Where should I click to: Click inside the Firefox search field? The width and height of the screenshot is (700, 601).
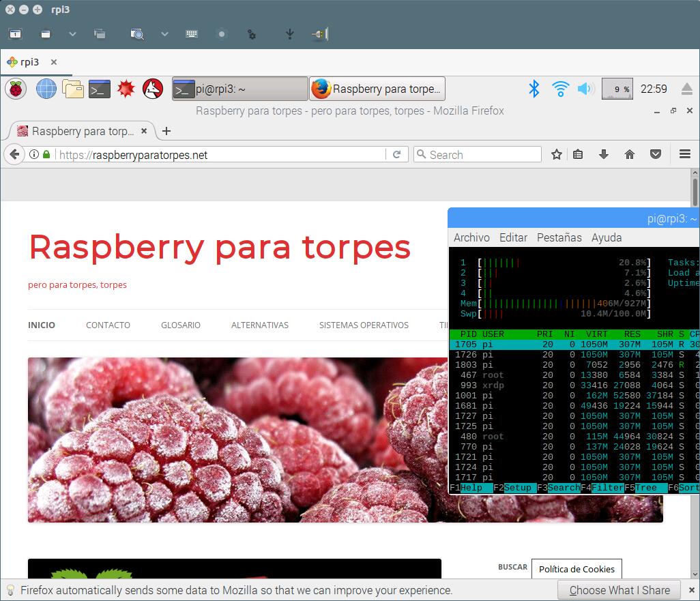478,154
